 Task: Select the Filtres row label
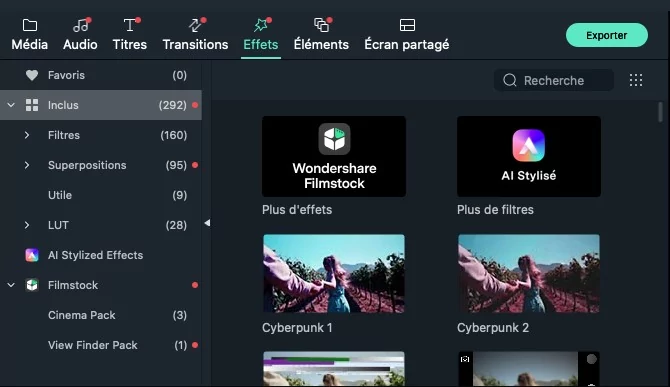[64, 135]
